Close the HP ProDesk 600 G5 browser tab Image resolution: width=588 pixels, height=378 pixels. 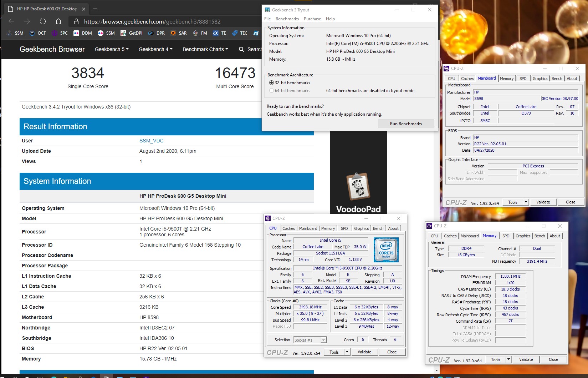click(x=83, y=9)
